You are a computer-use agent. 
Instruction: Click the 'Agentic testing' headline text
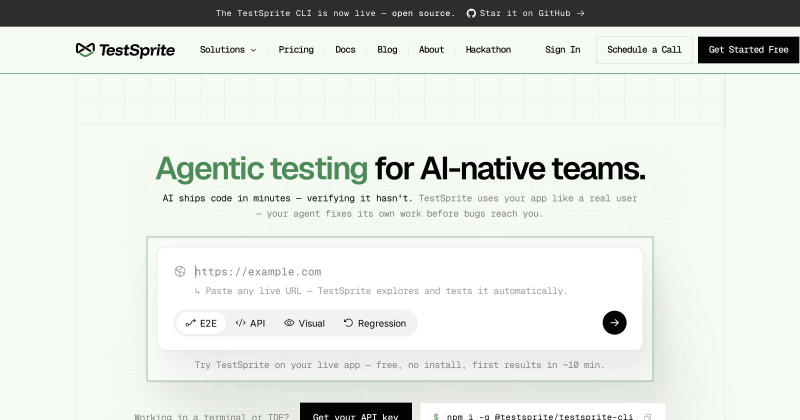pyautogui.click(x=262, y=169)
